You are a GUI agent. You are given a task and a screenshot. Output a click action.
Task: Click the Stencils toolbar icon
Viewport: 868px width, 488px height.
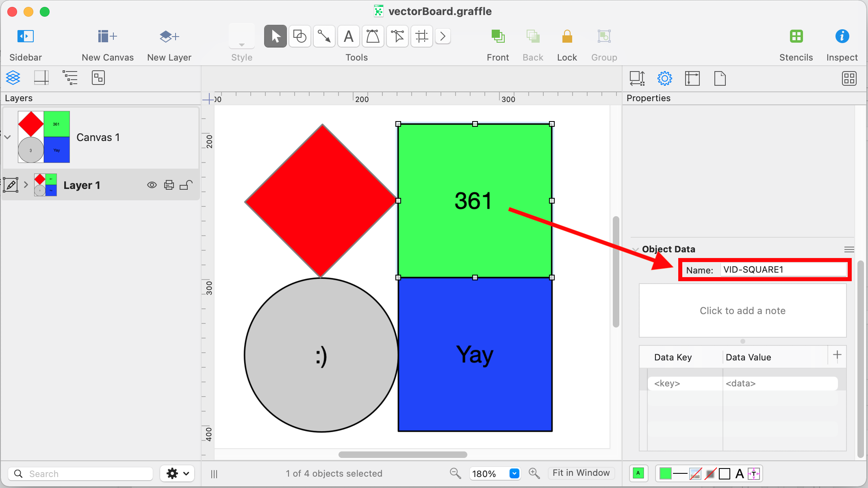pyautogui.click(x=796, y=37)
